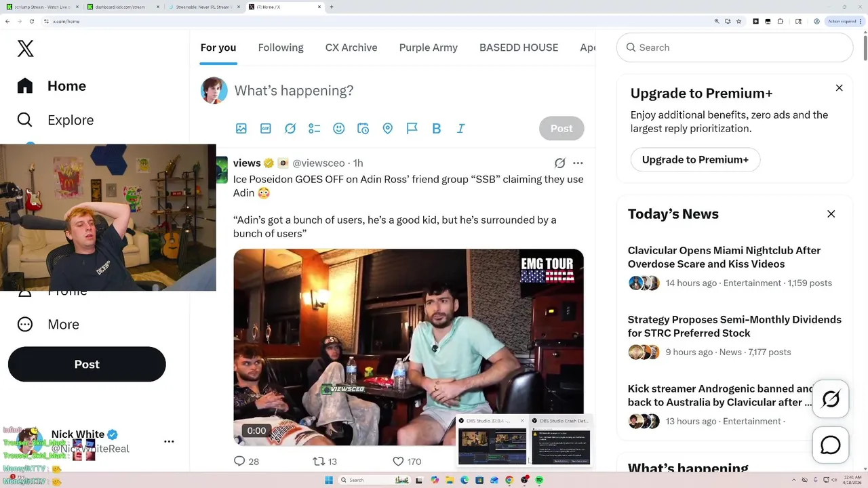Open Chrome from the taskbar

click(509, 480)
